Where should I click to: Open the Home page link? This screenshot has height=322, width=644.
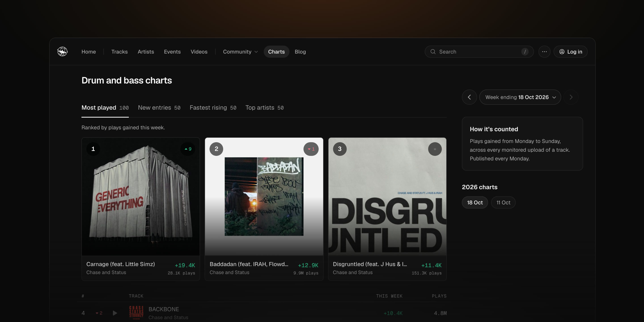[89, 51]
